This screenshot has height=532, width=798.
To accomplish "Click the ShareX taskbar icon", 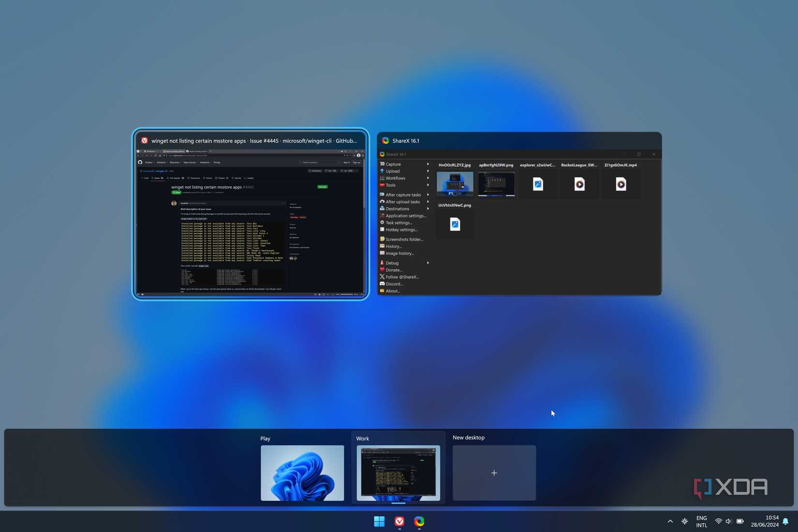I will pos(419,521).
